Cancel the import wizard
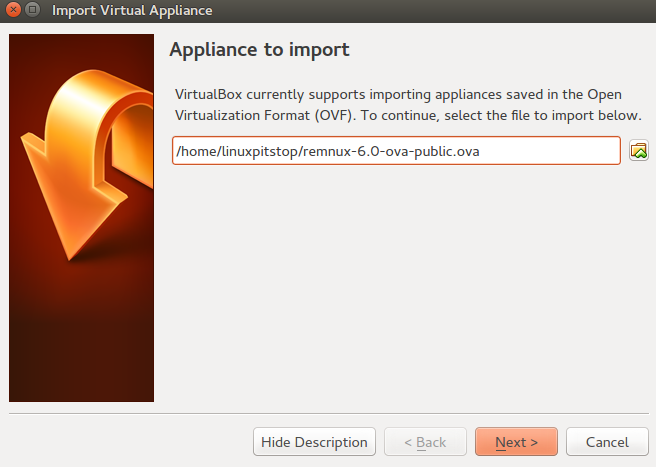656x467 pixels. point(607,442)
